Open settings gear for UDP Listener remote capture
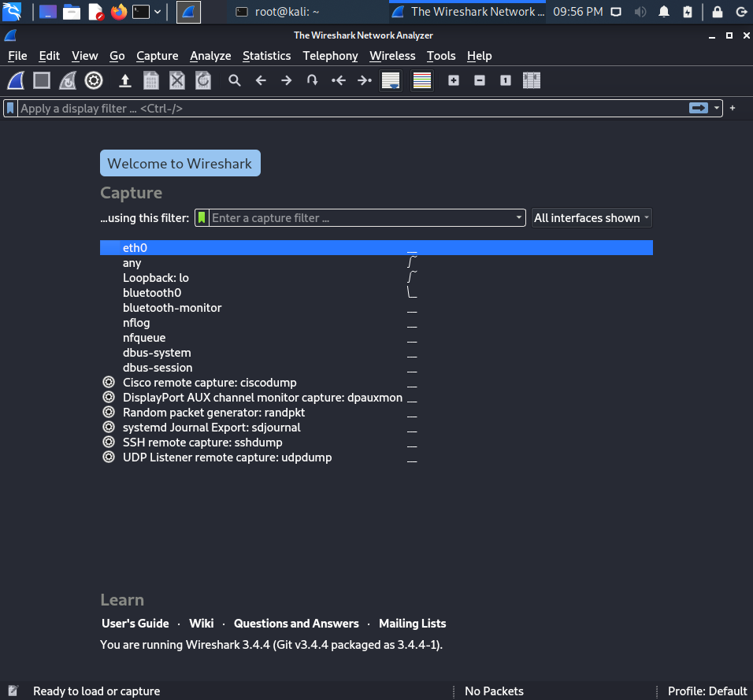The width and height of the screenshot is (753, 700). point(109,457)
